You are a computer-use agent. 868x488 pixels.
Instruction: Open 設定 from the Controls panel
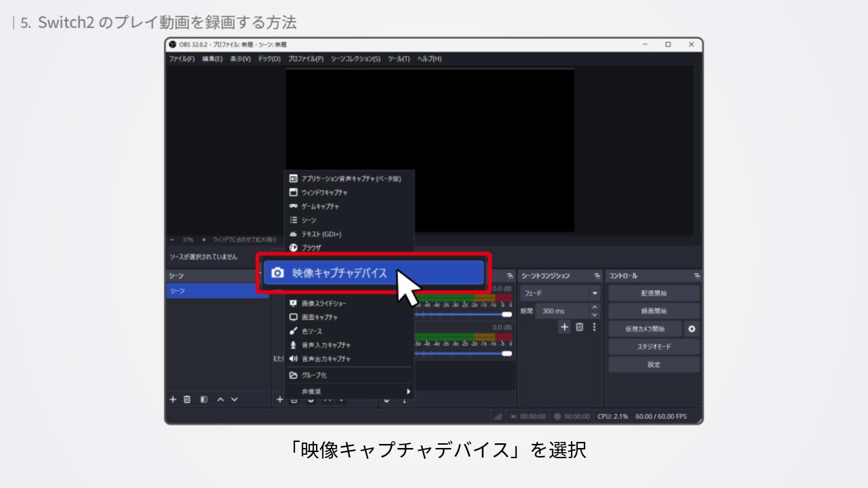(653, 364)
